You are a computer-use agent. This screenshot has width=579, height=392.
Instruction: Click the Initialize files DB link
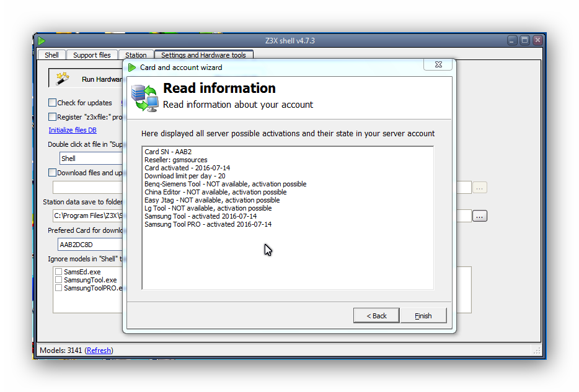coord(73,130)
